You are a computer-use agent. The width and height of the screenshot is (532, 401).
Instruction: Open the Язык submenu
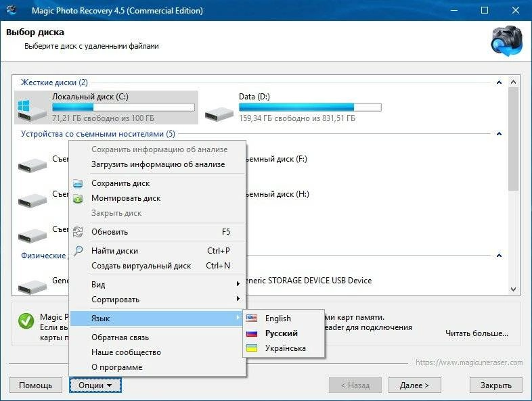pyautogui.click(x=158, y=319)
